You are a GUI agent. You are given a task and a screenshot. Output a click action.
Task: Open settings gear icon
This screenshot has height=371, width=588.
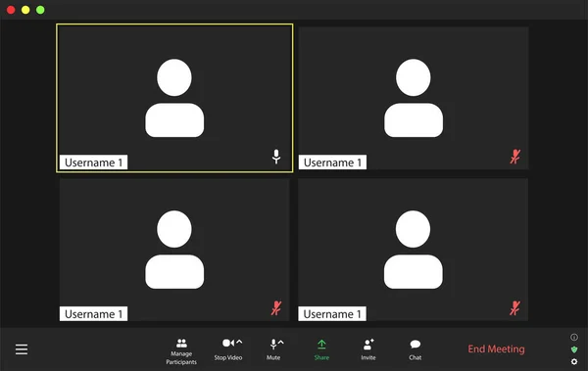point(574,361)
